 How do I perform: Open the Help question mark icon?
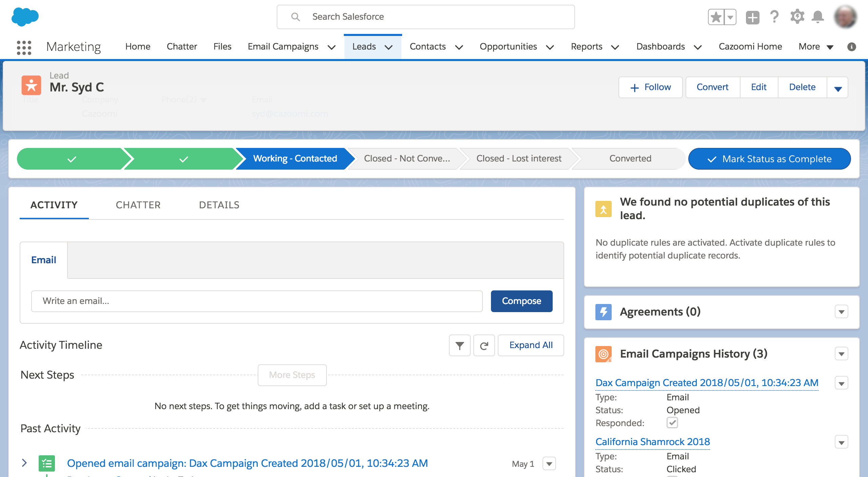coord(774,17)
